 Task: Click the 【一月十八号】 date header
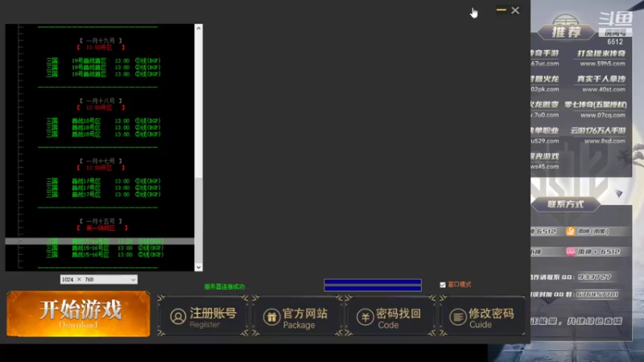click(x=101, y=101)
